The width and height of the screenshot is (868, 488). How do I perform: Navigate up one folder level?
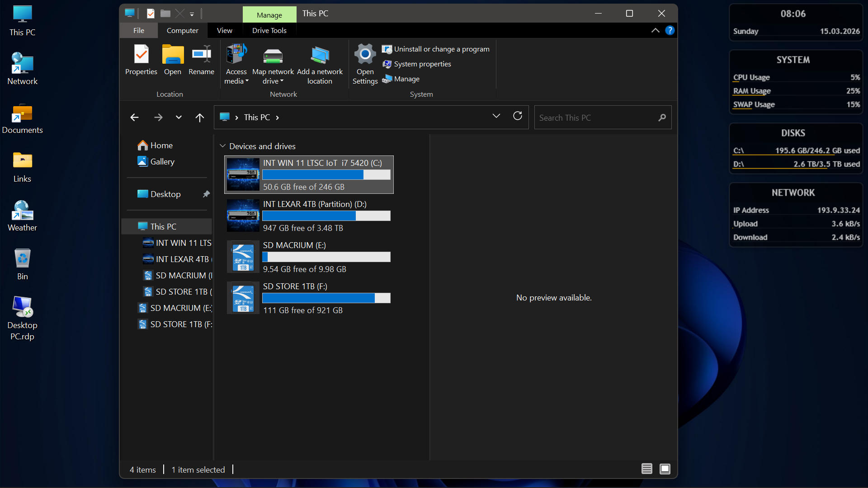point(199,117)
